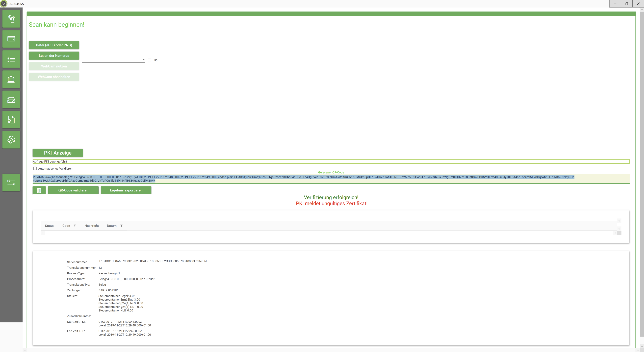644x352 pixels.
Task: Enable Automatisches Validieren checkbox
Action: click(x=35, y=168)
